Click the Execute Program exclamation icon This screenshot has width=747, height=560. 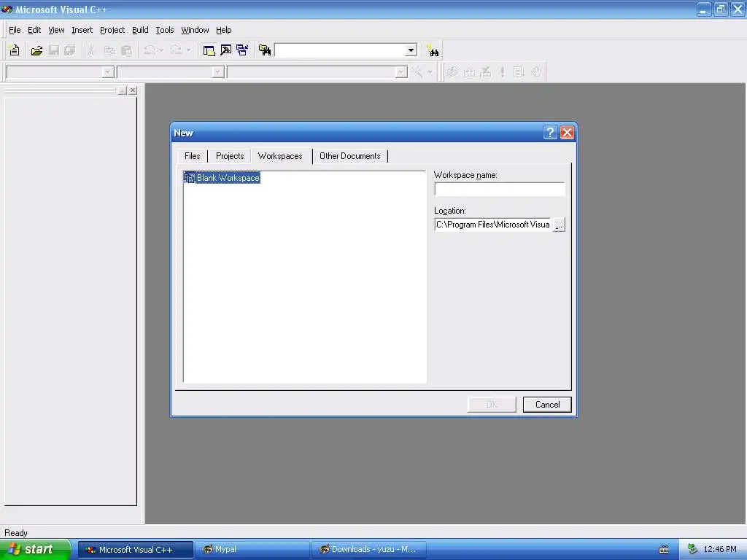coord(502,72)
